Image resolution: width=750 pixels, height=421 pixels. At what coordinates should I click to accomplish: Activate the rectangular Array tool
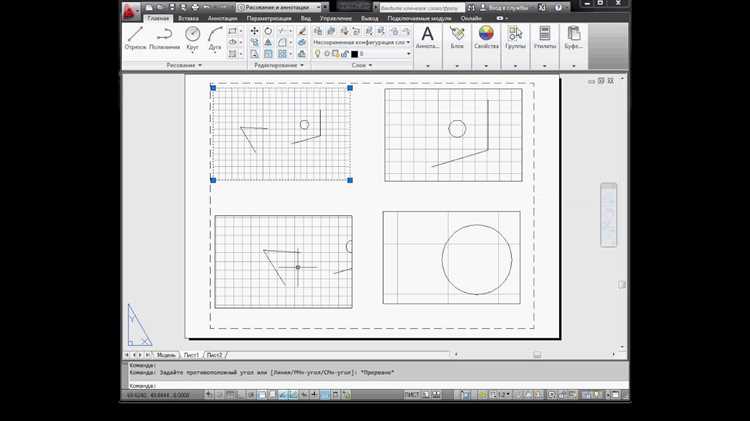(282, 54)
